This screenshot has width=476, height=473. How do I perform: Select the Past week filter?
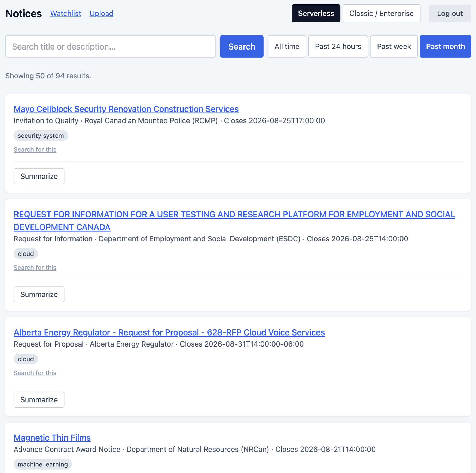(x=394, y=46)
